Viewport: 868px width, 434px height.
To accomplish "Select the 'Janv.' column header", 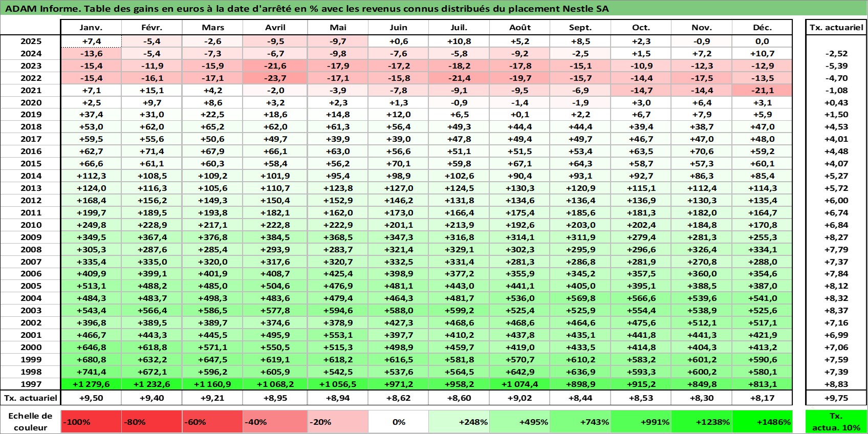I will click(91, 28).
